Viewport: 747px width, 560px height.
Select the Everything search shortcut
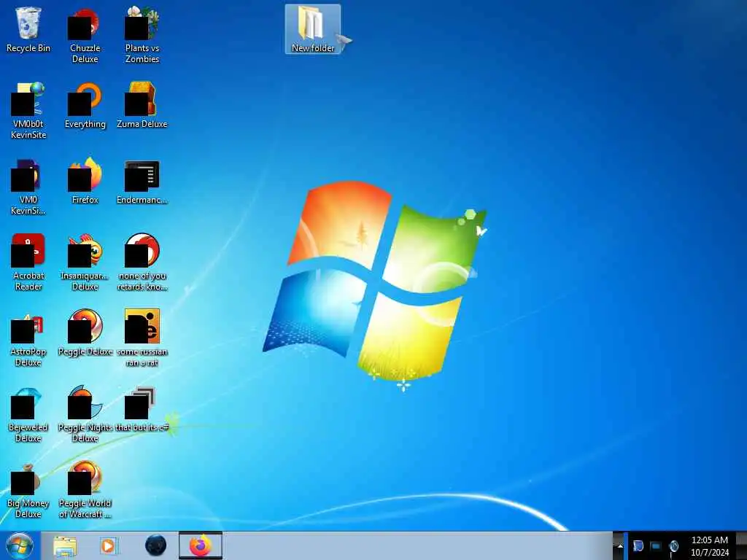85,106
